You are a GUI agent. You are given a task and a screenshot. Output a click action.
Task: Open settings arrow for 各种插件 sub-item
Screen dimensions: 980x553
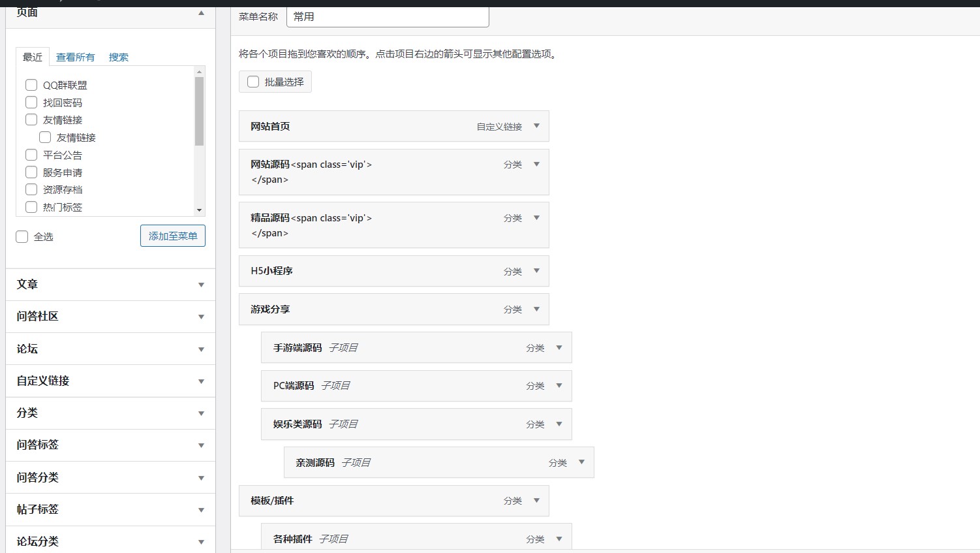(x=559, y=539)
